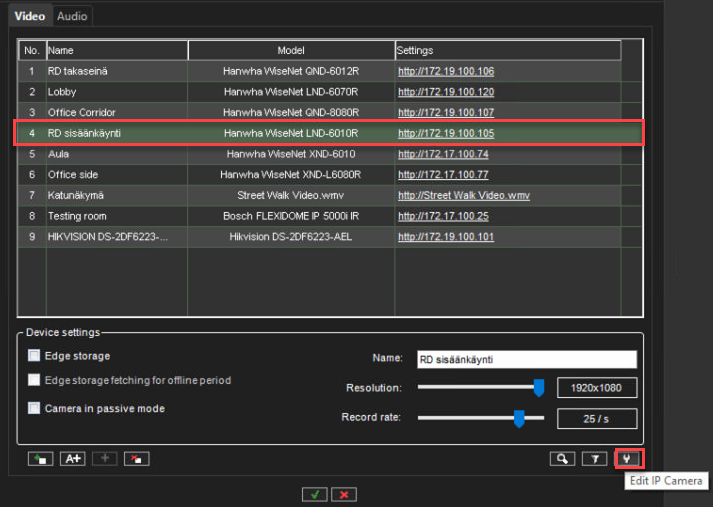Click the Edit IP Camera wrench icon

click(x=628, y=459)
